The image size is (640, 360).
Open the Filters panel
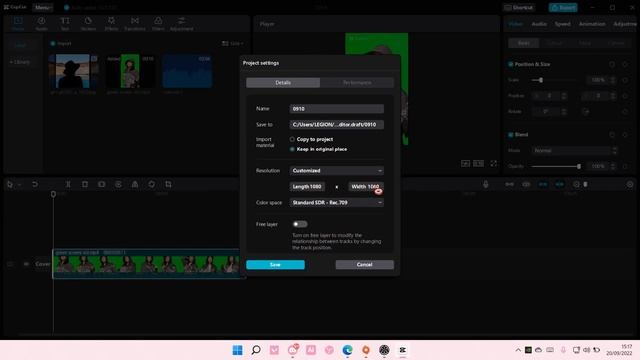point(158,24)
